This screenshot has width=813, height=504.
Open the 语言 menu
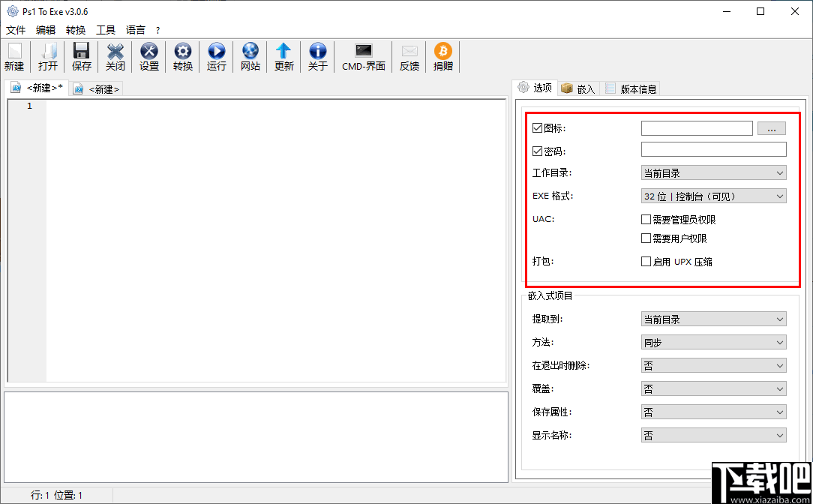click(135, 30)
